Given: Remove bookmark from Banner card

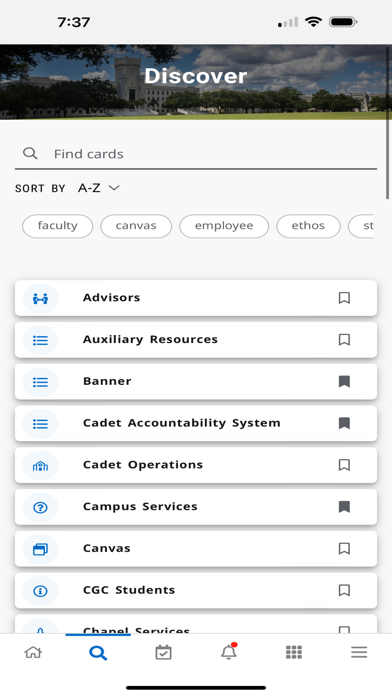Looking at the screenshot, I should click(344, 381).
